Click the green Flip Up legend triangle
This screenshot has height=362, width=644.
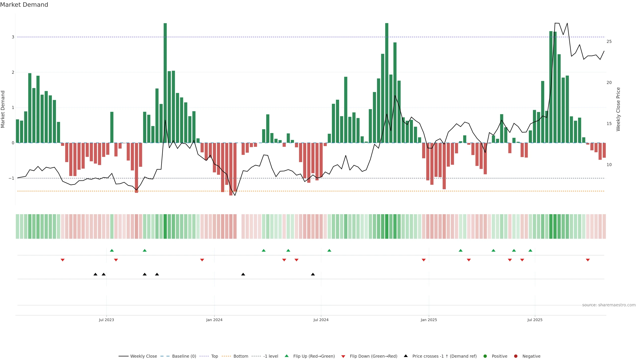click(x=287, y=356)
